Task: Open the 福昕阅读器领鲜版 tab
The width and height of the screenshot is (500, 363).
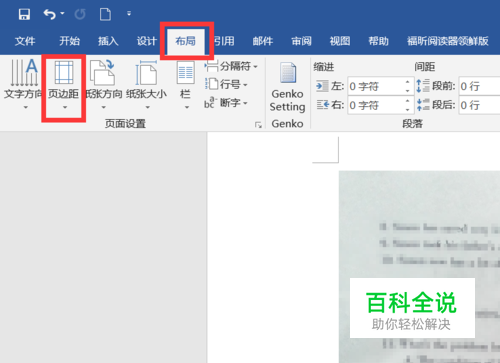Action: (448, 41)
